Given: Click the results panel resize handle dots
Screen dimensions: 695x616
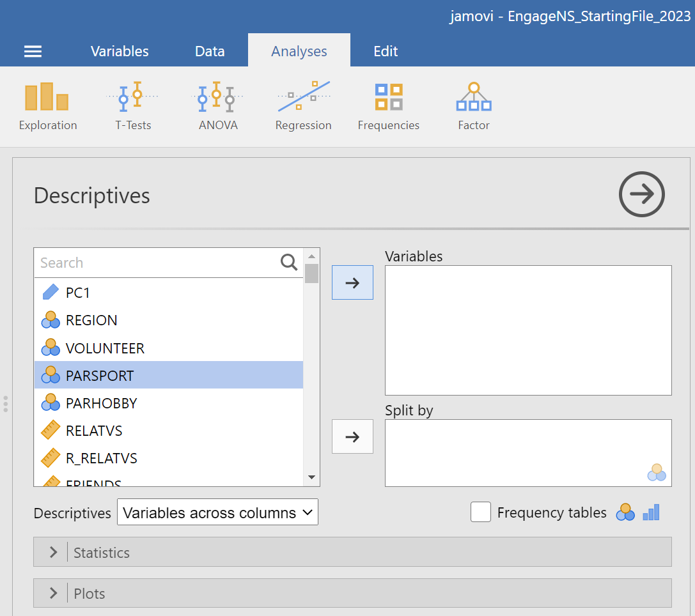Looking at the screenshot, I should coord(5,404).
